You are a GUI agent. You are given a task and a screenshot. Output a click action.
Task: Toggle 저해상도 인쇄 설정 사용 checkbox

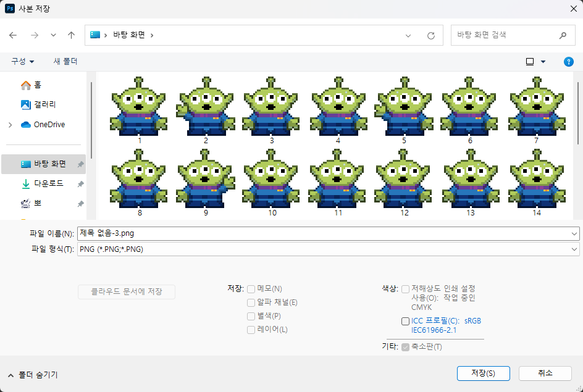405,289
